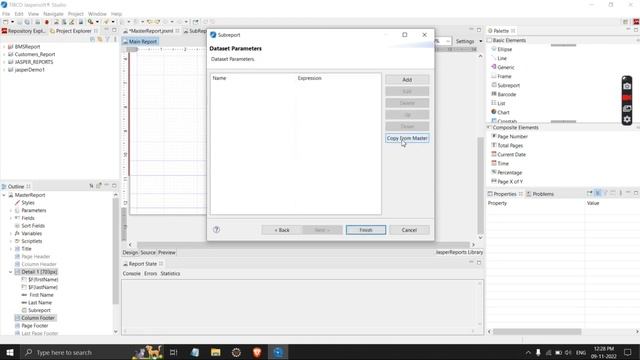
Task: Open the Windows Start menu
Action: [10, 352]
